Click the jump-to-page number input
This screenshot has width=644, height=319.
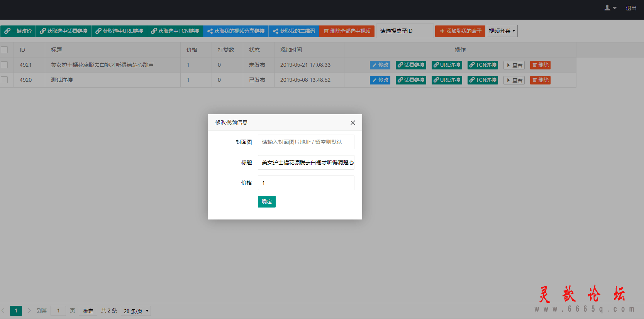[58, 311]
